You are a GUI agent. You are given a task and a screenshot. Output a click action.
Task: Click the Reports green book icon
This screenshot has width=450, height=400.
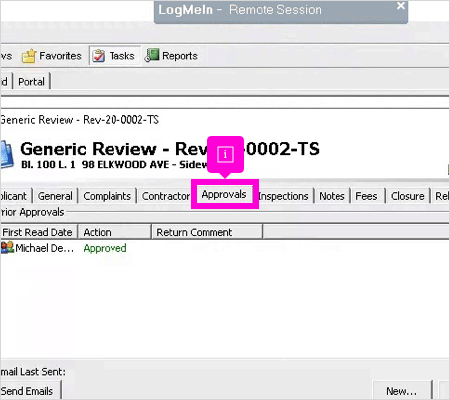152,55
